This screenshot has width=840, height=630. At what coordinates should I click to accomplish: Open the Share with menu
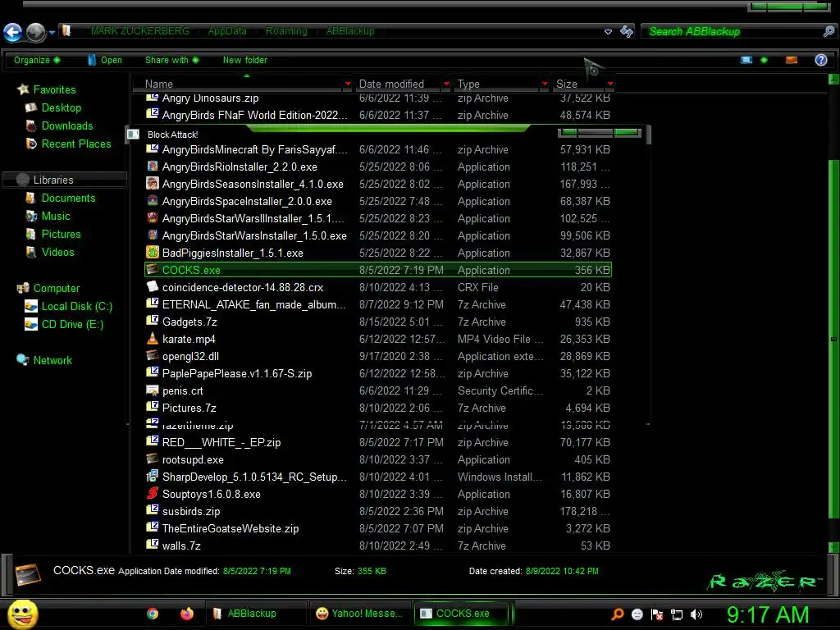tap(171, 60)
